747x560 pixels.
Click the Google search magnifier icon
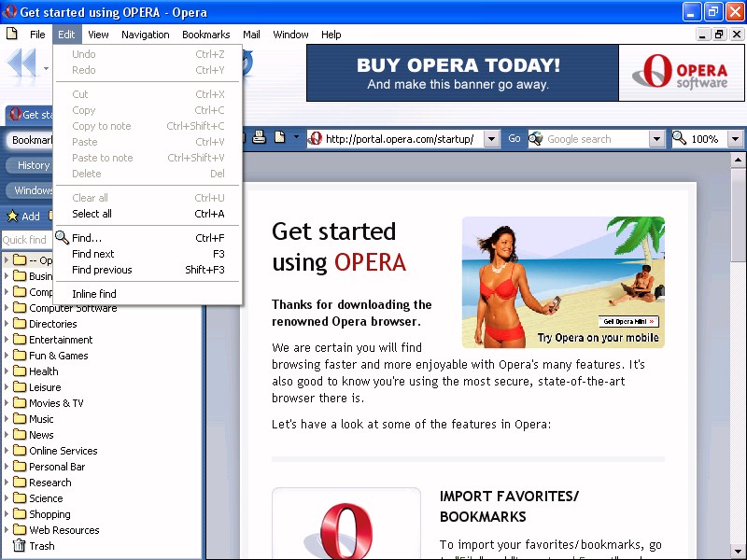(536, 138)
